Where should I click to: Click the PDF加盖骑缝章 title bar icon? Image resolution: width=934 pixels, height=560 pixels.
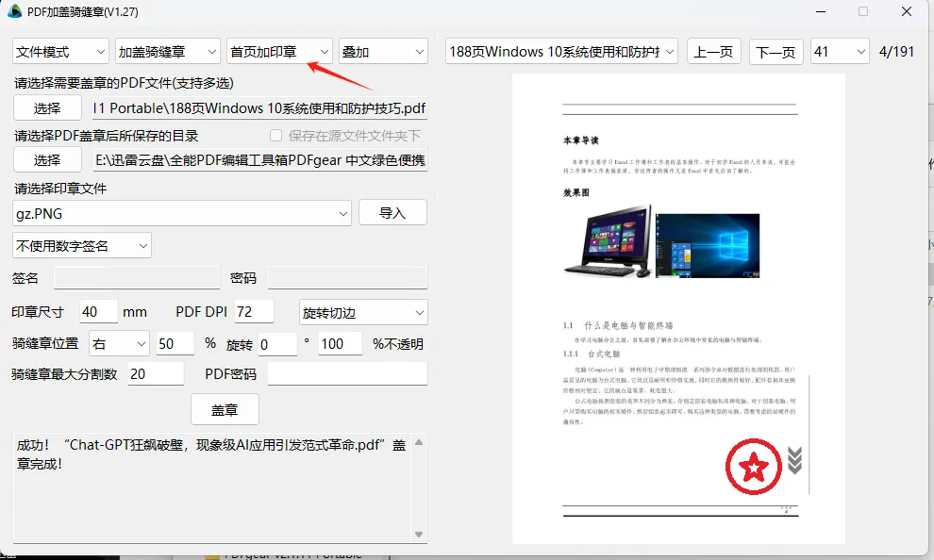(14, 12)
